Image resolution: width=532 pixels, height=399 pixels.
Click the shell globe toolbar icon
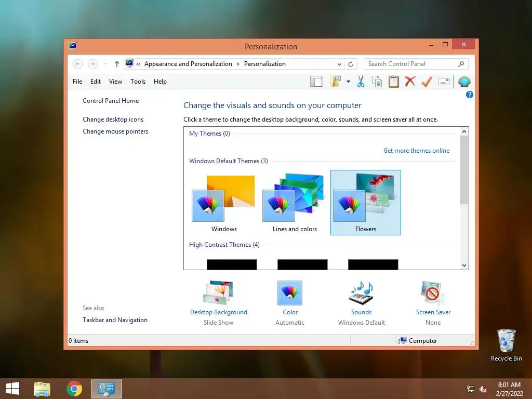tap(464, 82)
